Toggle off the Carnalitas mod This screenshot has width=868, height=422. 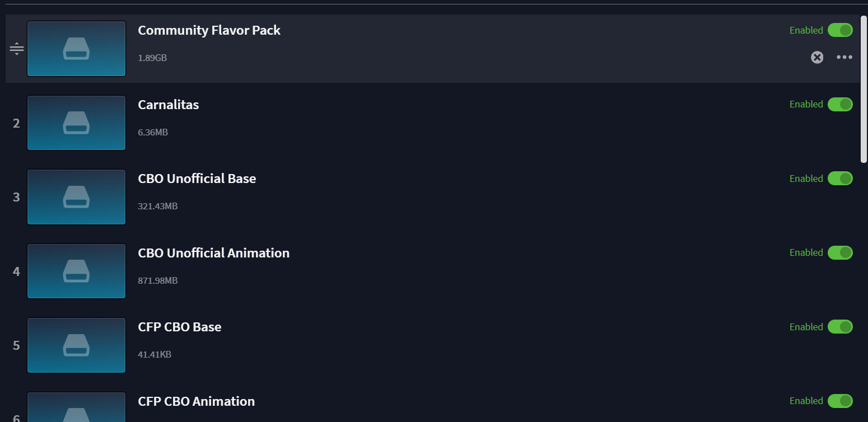pos(840,104)
